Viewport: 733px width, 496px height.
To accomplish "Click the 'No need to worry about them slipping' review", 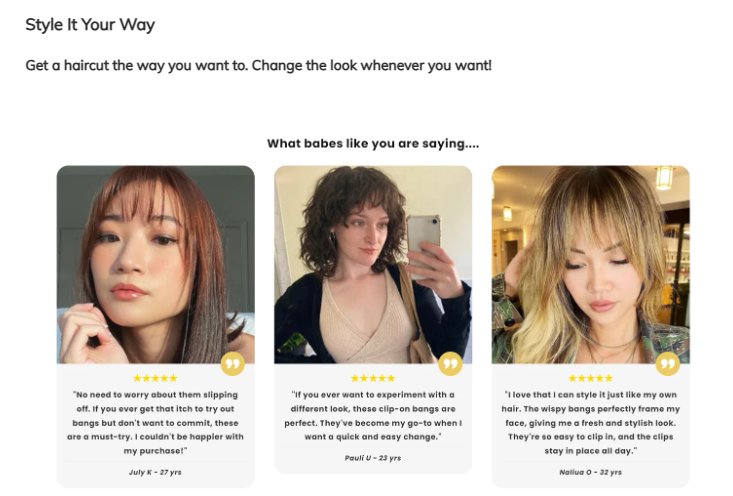I will [x=155, y=423].
